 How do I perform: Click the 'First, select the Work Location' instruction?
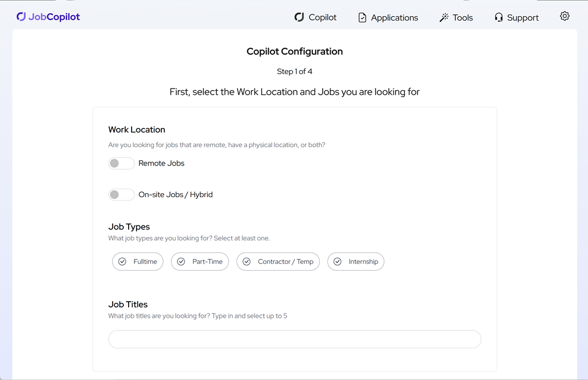click(x=295, y=92)
